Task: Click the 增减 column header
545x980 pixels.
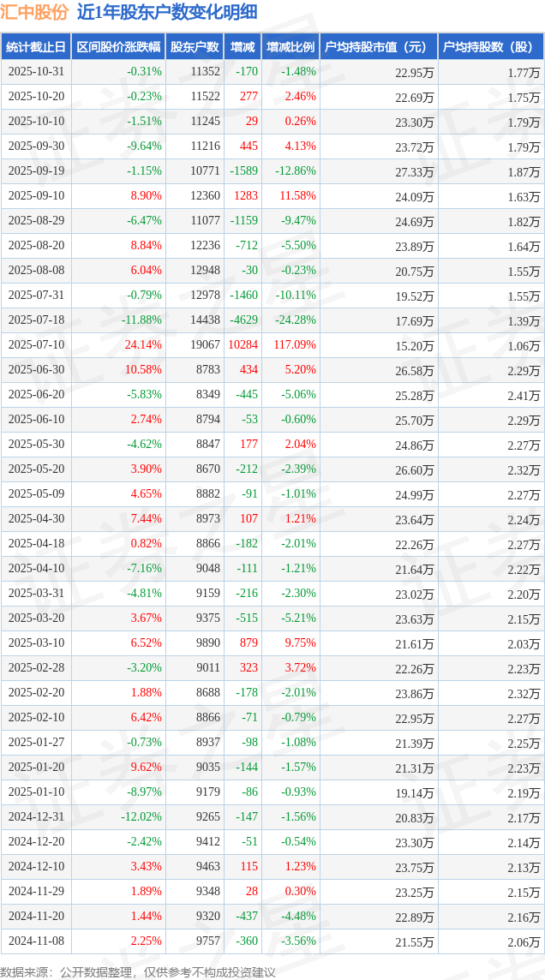Action: [x=243, y=47]
